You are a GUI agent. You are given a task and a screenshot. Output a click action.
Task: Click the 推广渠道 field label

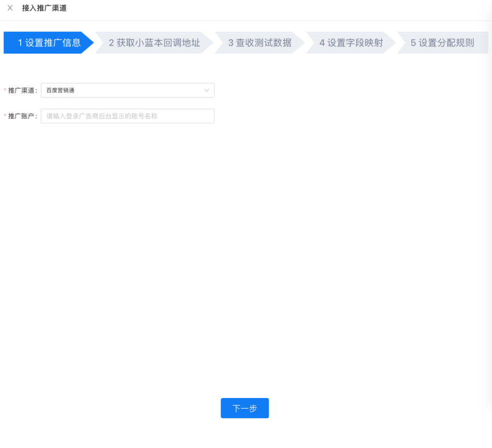tap(23, 90)
